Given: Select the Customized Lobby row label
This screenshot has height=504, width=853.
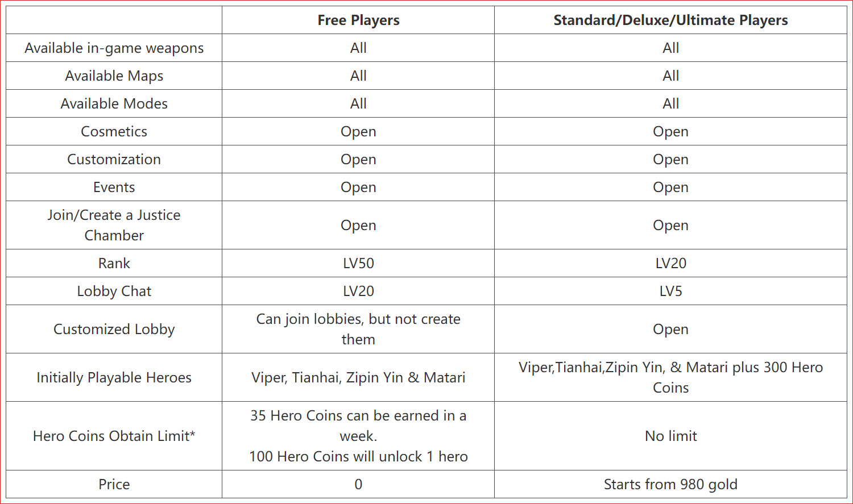Looking at the screenshot, I should [114, 329].
